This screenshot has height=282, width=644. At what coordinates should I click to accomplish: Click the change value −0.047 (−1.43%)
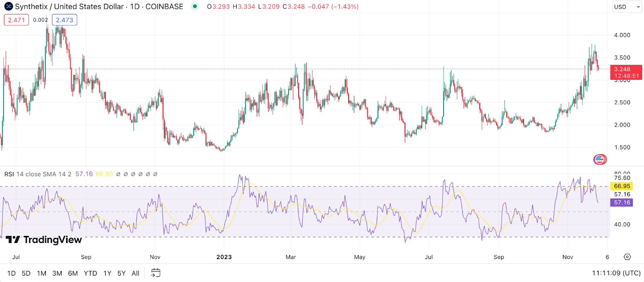click(x=333, y=6)
